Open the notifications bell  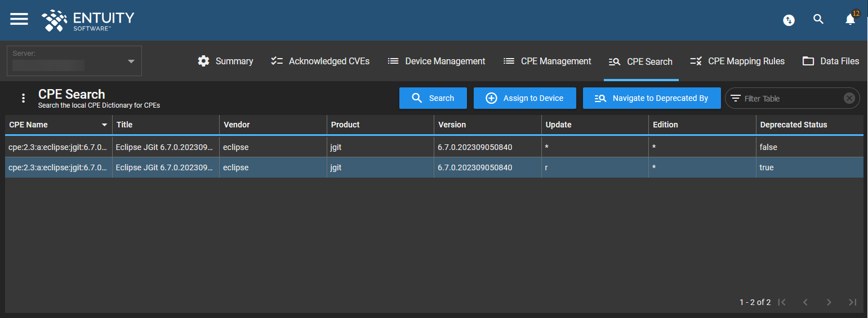click(x=851, y=20)
